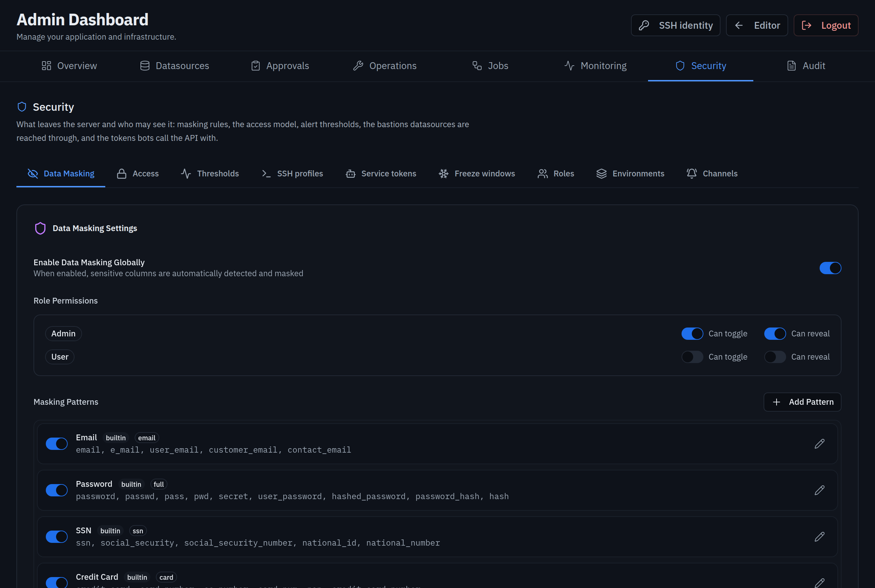Click the 'full' tag on Password pattern
The height and width of the screenshot is (588, 875).
click(x=159, y=484)
